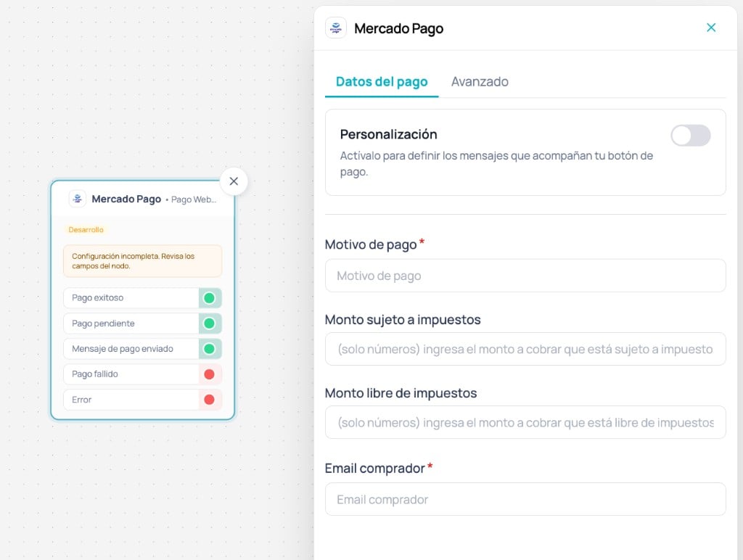This screenshot has width=743, height=560.
Task: Click the Mercado Pago logo in panel header
Action: [x=335, y=28]
